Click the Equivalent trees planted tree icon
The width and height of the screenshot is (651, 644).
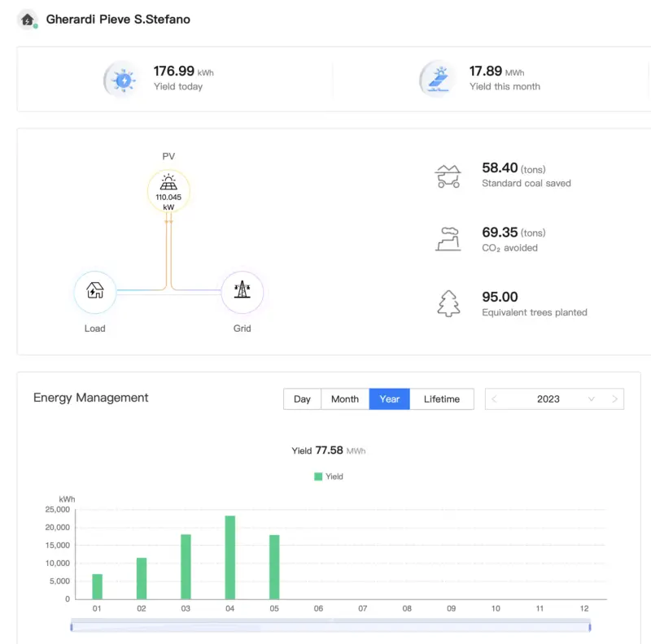(448, 304)
